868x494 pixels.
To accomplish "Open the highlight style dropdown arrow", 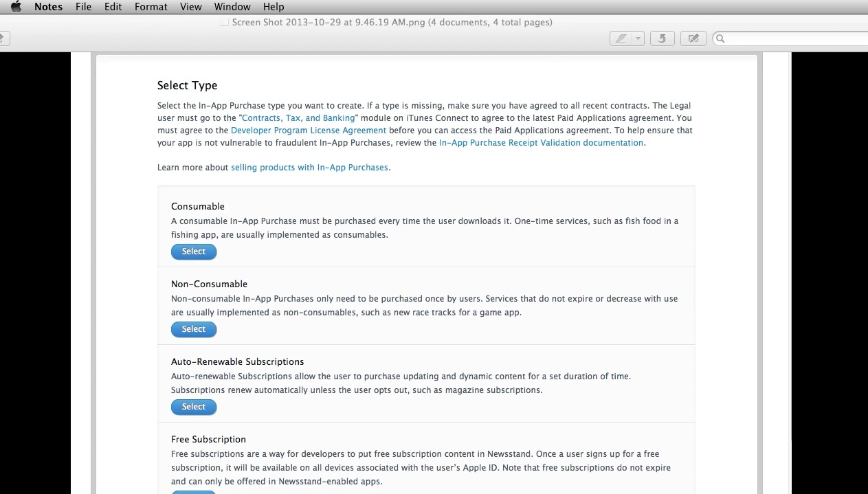I will [x=638, y=38].
